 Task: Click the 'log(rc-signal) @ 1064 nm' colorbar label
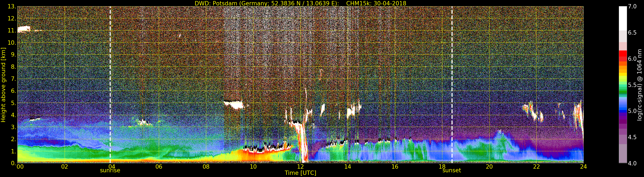coord(639,85)
